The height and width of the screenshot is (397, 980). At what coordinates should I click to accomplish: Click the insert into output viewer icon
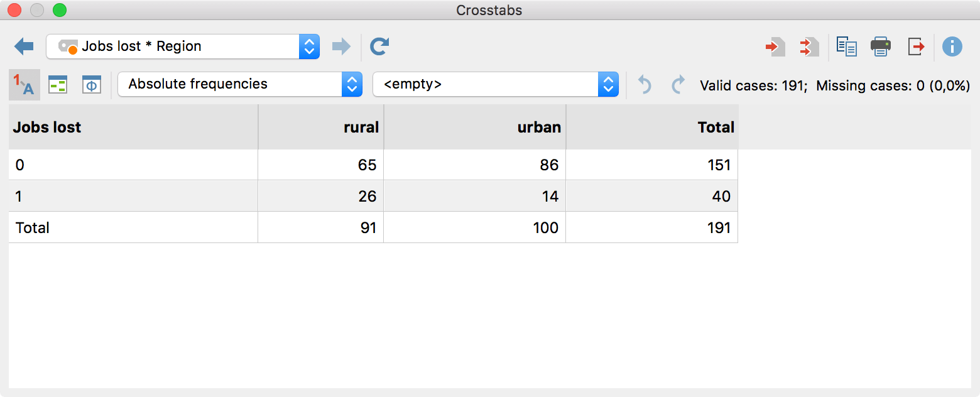tap(775, 47)
